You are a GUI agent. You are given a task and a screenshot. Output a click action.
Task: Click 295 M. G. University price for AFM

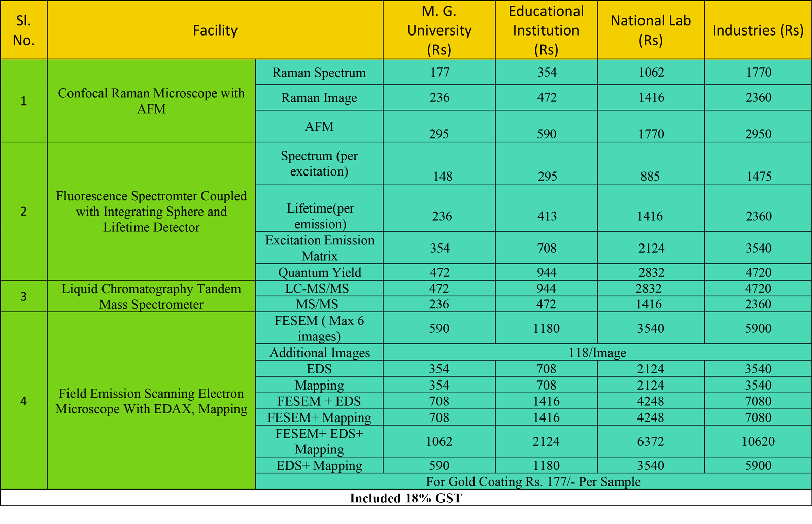pos(439,126)
